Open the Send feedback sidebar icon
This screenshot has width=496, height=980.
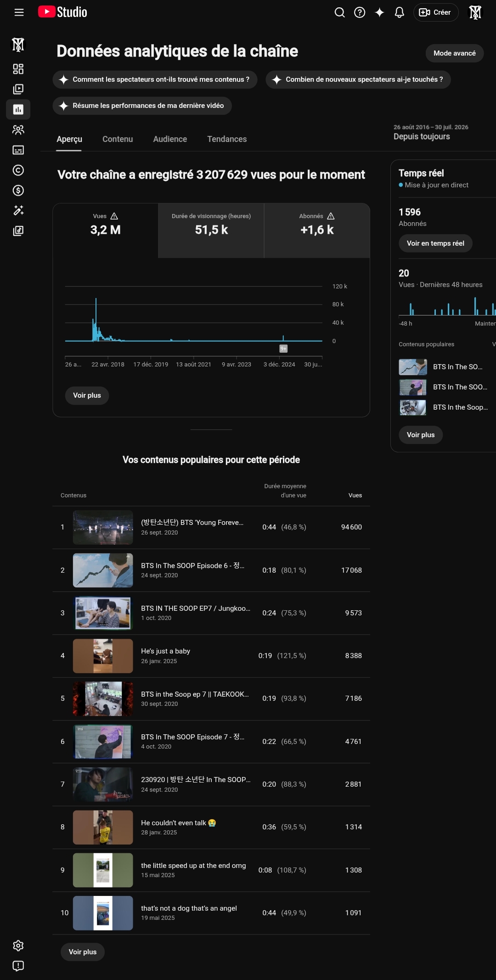(x=18, y=966)
